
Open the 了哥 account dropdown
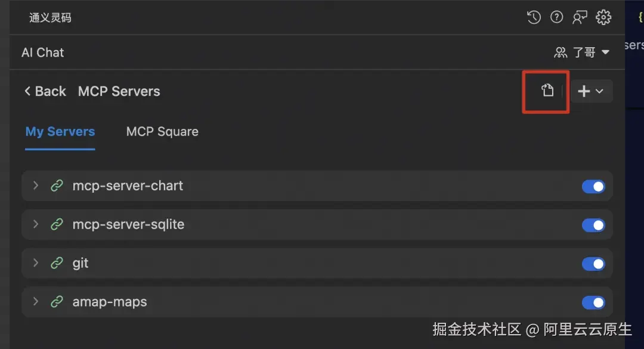[x=581, y=52]
